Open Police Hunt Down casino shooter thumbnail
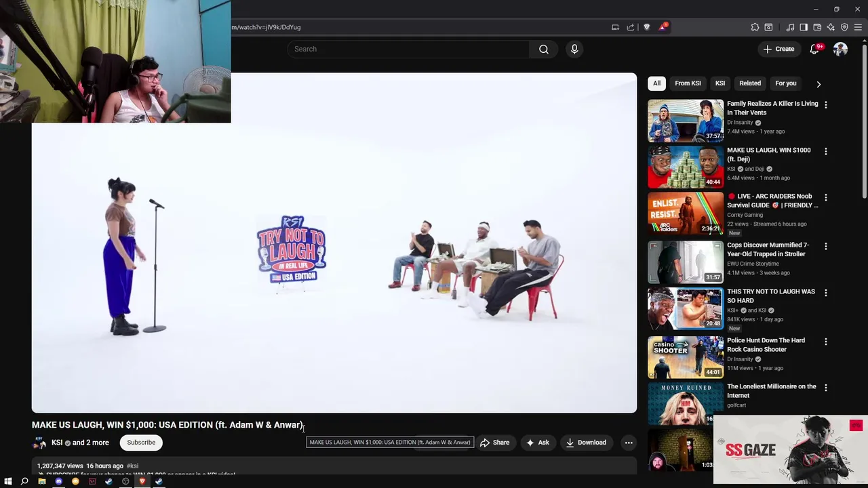The width and height of the screenshot is (868, 488). point(686,357)
